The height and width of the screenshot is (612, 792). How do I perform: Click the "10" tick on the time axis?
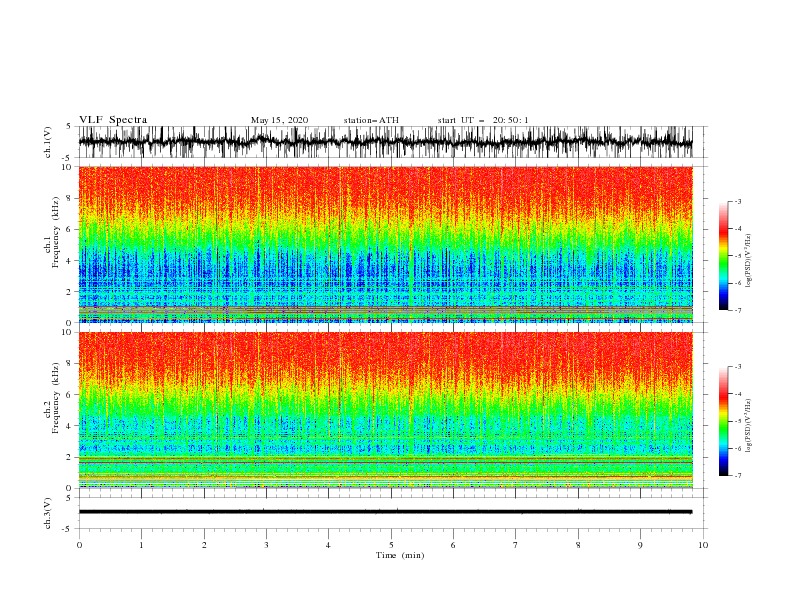(703, 545)
